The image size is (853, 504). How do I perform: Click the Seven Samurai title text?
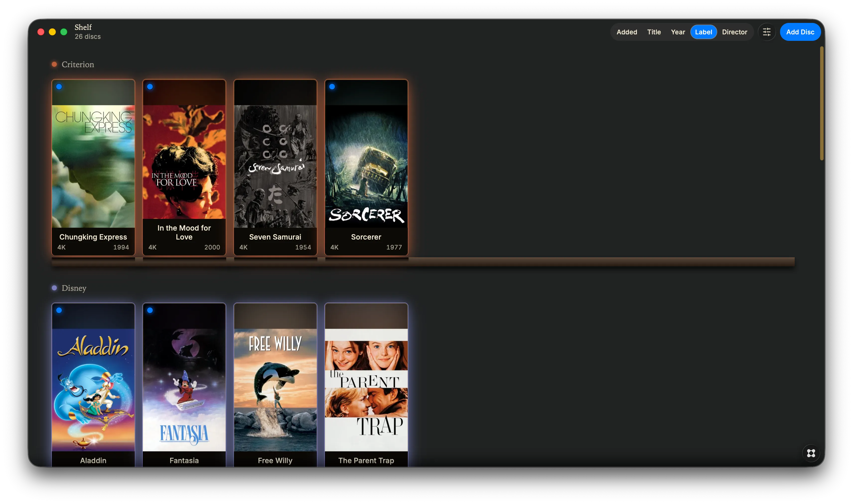pyautogui.click(x=275, y=237)
